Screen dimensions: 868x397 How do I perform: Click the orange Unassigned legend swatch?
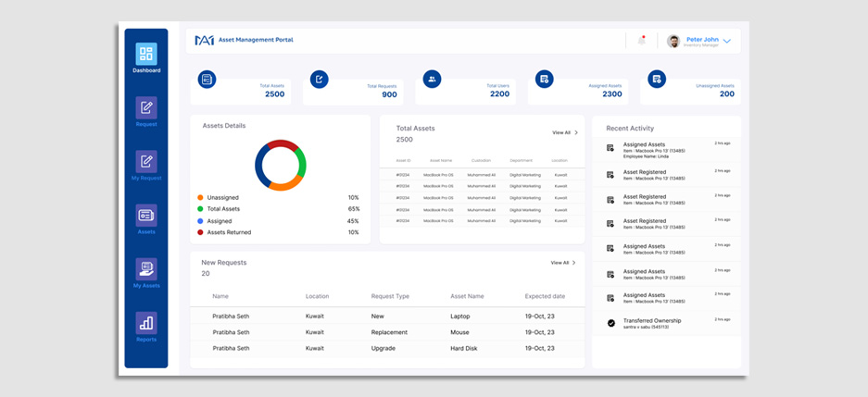[x=200, y=198]
